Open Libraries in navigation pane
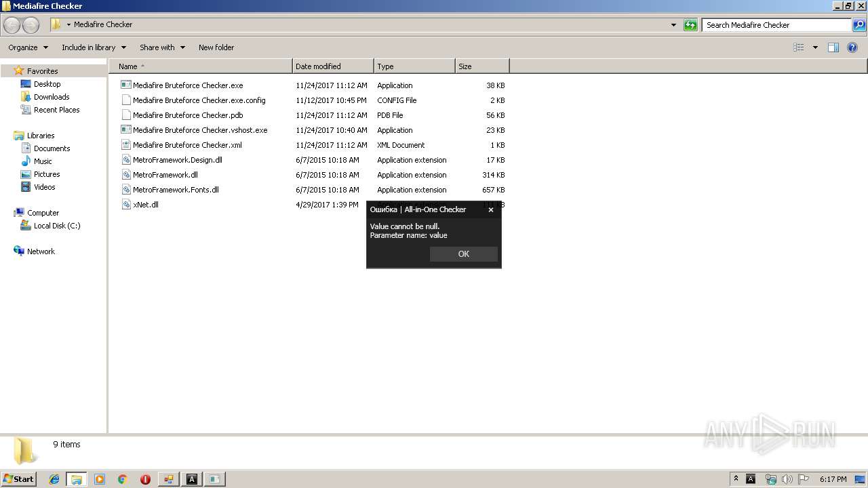 pos(41,136)
